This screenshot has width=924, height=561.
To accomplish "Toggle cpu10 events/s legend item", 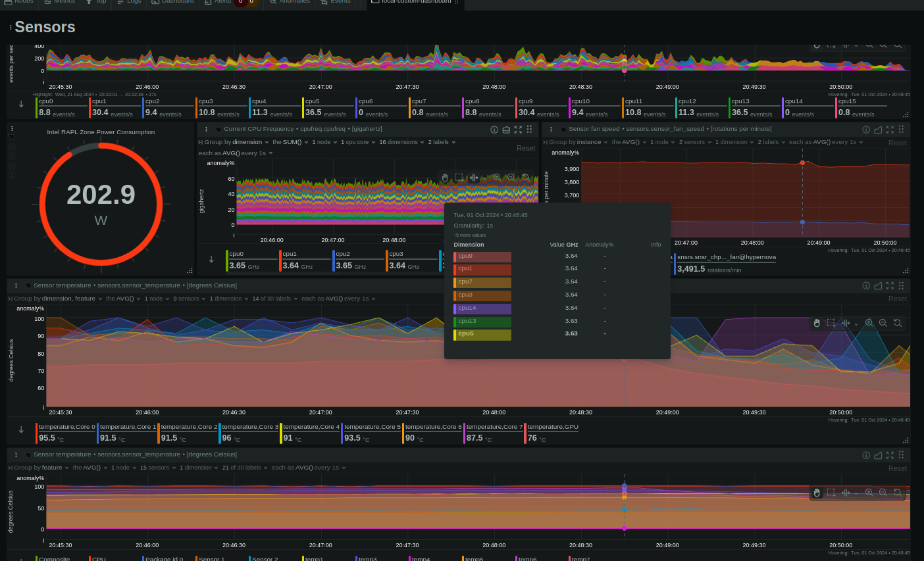I will pos(594,107).
